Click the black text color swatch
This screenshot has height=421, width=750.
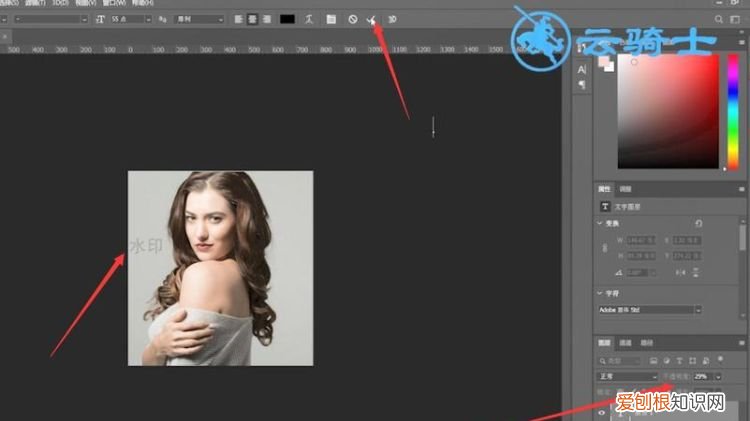click(x=288, y=19)
